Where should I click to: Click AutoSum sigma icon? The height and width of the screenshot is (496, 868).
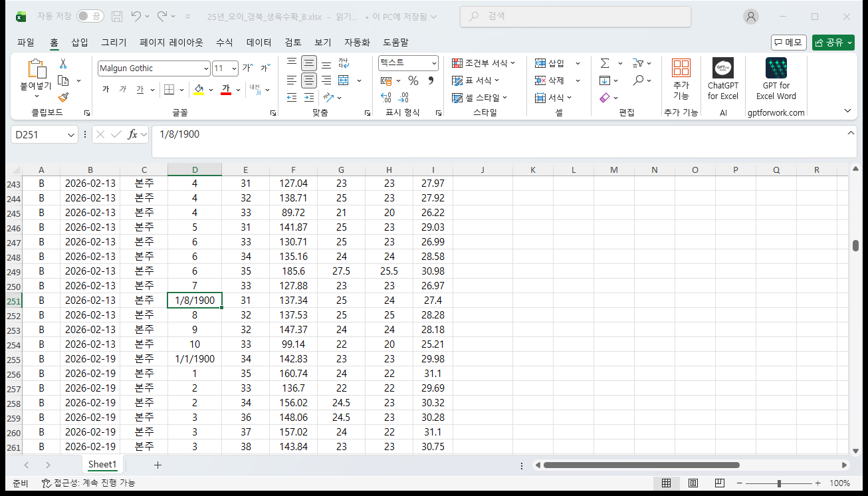click(x=605, y=63)
